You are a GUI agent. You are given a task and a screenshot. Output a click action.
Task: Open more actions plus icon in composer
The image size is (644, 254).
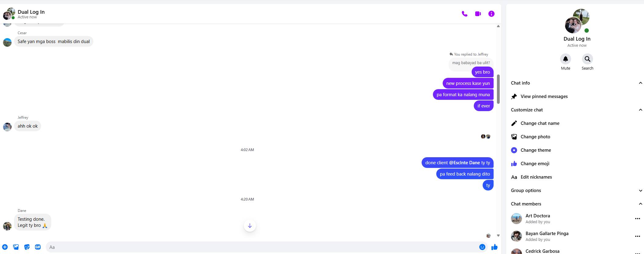coord(5,247)
